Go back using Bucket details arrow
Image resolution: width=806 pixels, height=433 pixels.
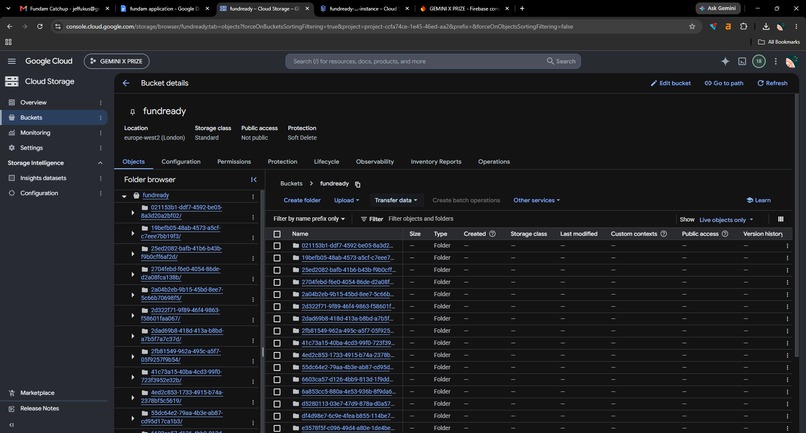click(126, 83)
